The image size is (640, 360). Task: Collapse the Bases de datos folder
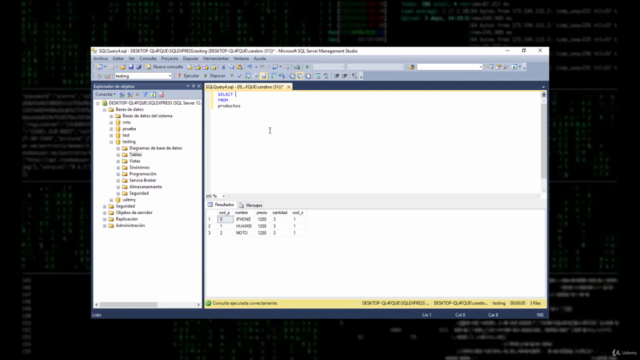[x=104, y=110]
